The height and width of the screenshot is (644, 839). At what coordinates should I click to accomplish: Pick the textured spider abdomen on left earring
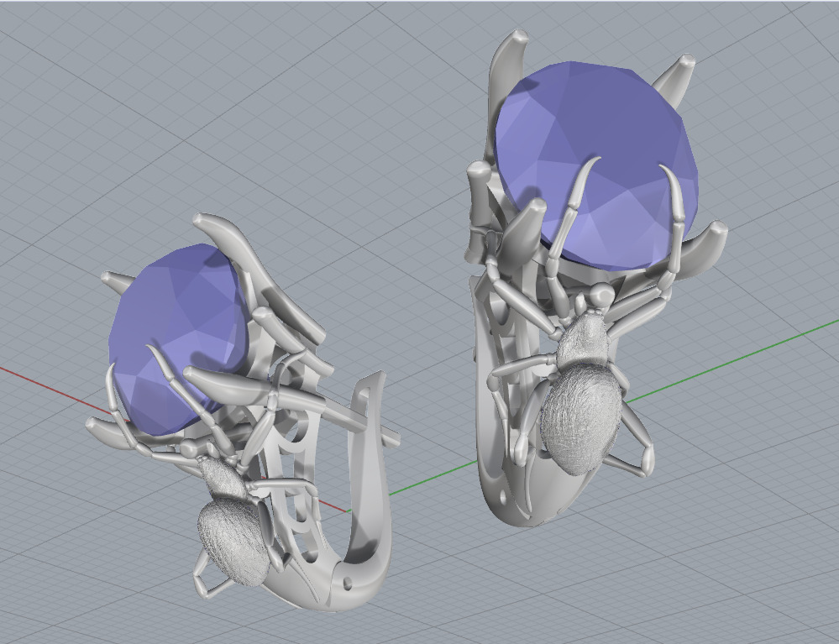pos(233,542)
